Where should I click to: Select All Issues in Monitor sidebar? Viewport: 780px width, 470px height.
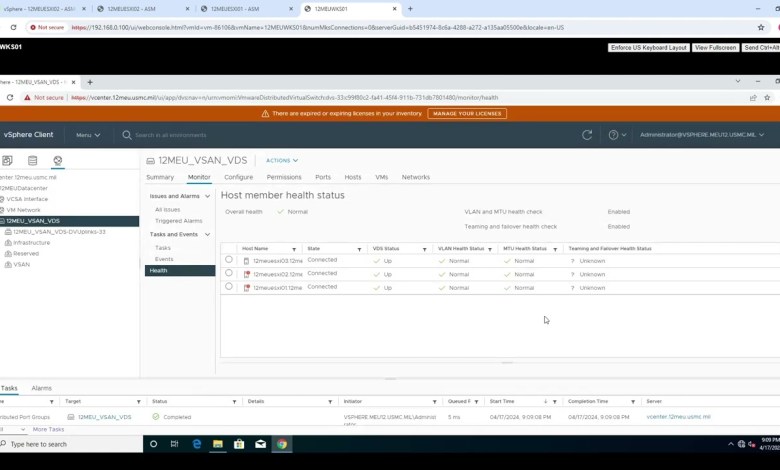[168, 209]
